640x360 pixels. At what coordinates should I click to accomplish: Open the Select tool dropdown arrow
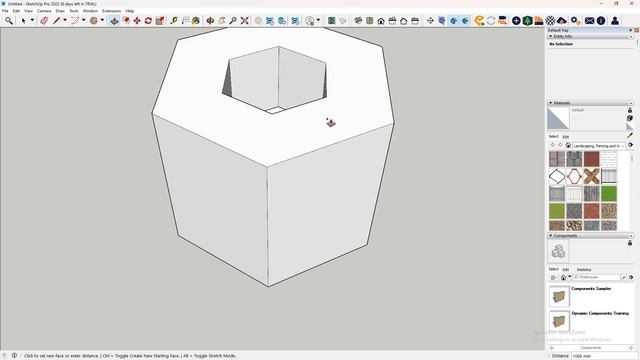pyautogui.click(x=32, y=20)
